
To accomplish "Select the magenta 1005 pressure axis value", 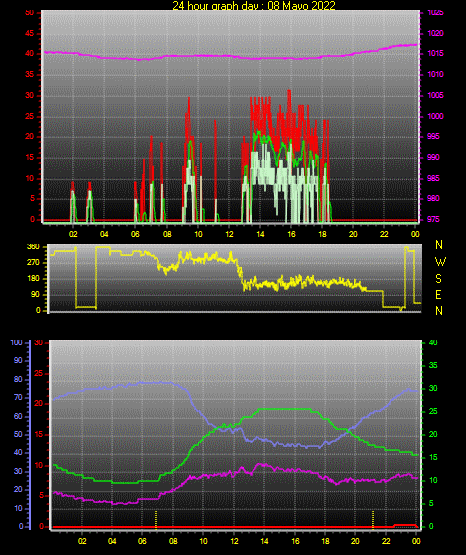I will (x=435, y=95).
